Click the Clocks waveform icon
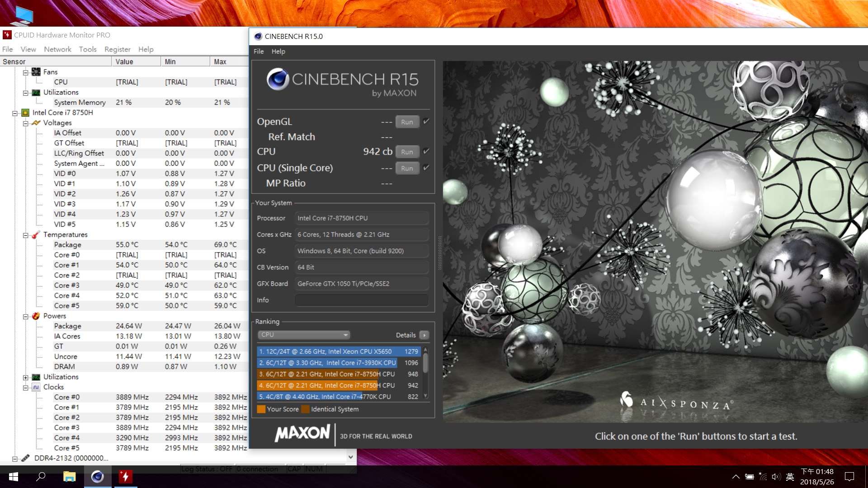This screenshot has height=488, width=868. click(x=36, y=387)
